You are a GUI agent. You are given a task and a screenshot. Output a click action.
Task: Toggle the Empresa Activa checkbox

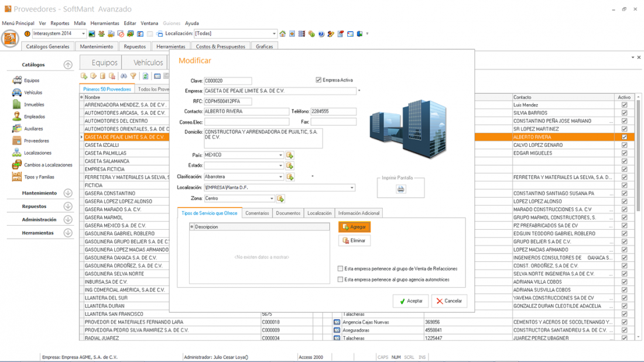pyautogui.click(x=318, y=80)
